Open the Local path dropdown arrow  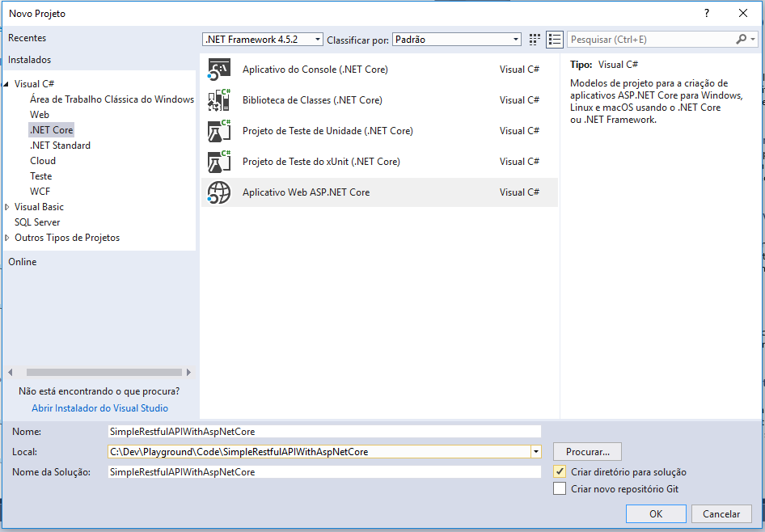point(535,451)
